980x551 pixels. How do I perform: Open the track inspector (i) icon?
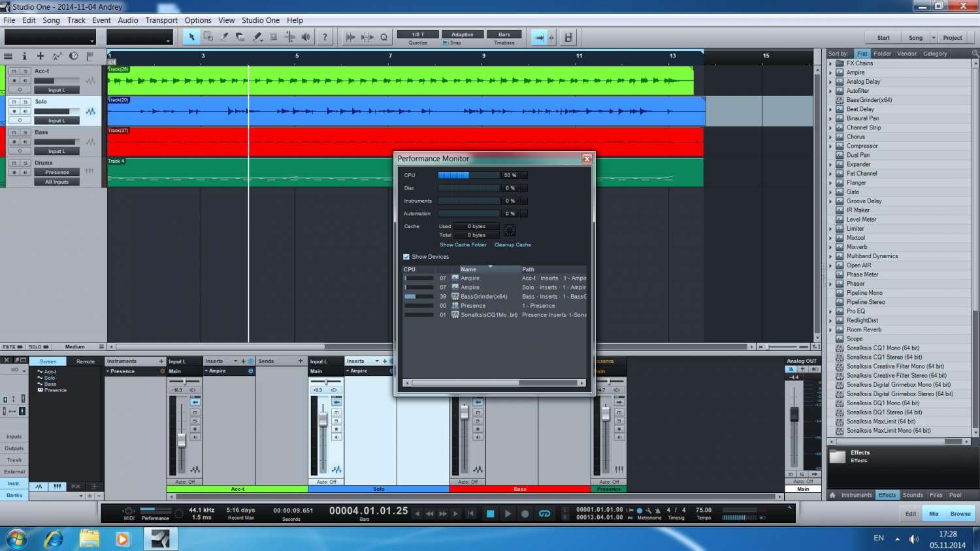pyautogui.click(x=25, y=56)
